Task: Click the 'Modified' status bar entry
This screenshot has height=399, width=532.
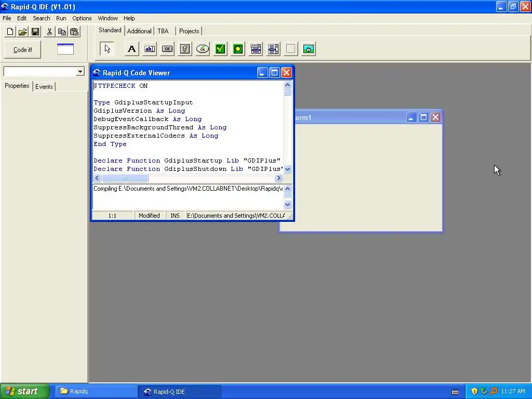Action: click(149, 216)
